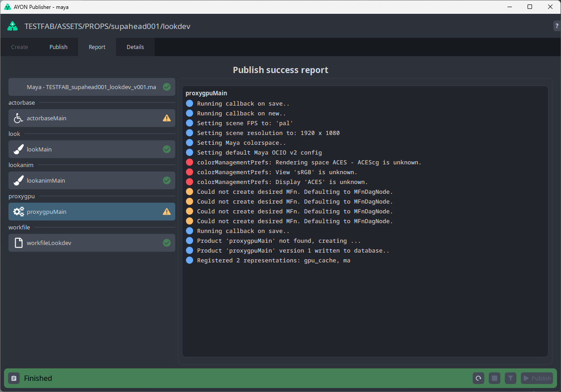
Task: Click the gears icon of proxygpuMain
Action: (18, 212)
